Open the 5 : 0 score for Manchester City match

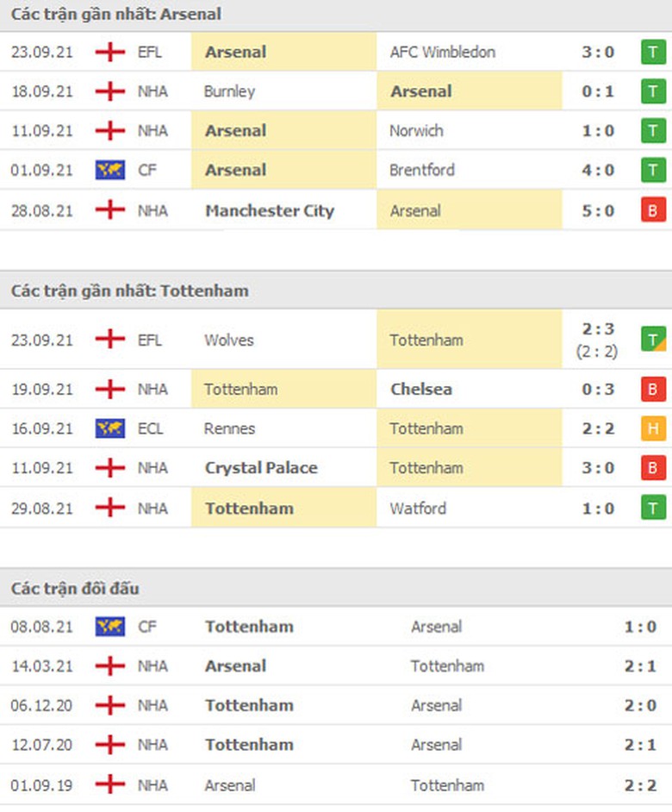point(597,210)
